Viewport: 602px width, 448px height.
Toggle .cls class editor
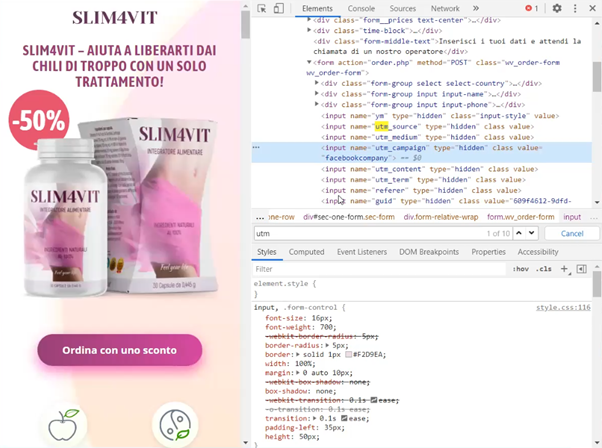(x=544, y=269)
